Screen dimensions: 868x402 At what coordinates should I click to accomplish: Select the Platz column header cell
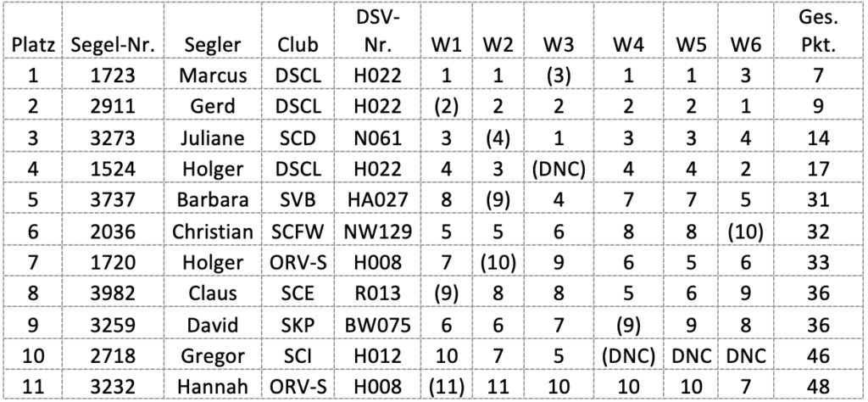click(x=33, y=32)
